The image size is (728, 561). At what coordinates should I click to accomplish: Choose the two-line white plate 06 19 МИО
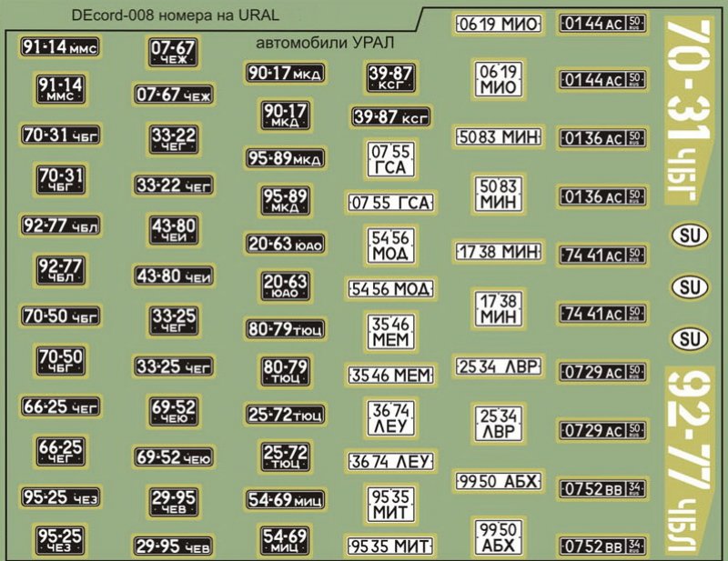(x=498, y=79)
